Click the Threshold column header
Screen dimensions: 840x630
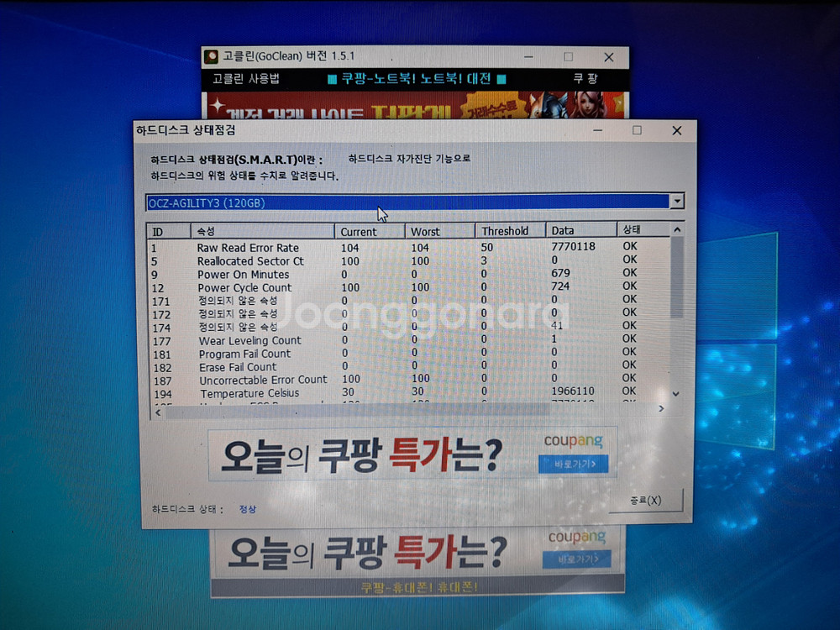[x=510, y=231]
